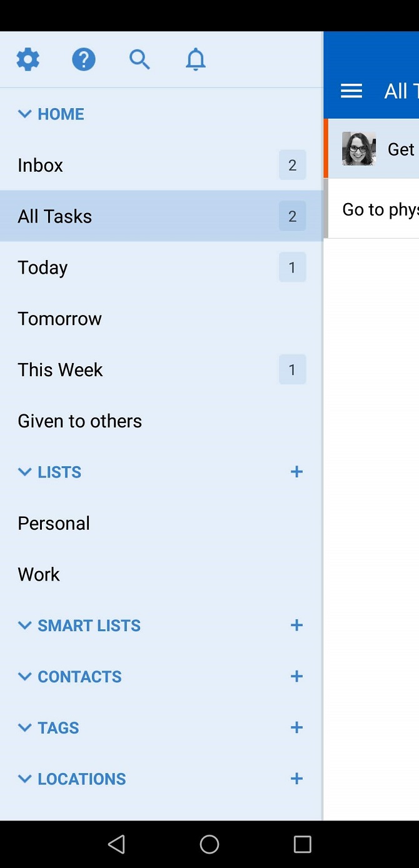Open the Given to others view
The height and width of the screenshot is (868, 419).
[x=79, y=421]
